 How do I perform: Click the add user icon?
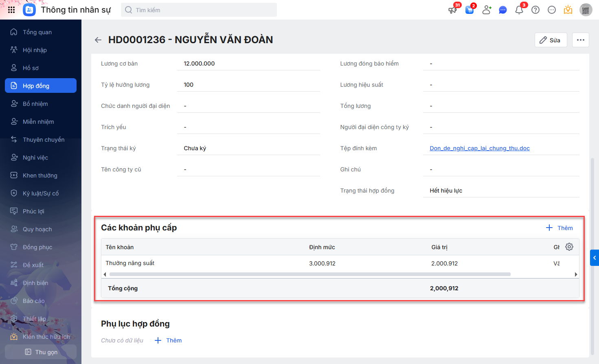coord(487,10)
